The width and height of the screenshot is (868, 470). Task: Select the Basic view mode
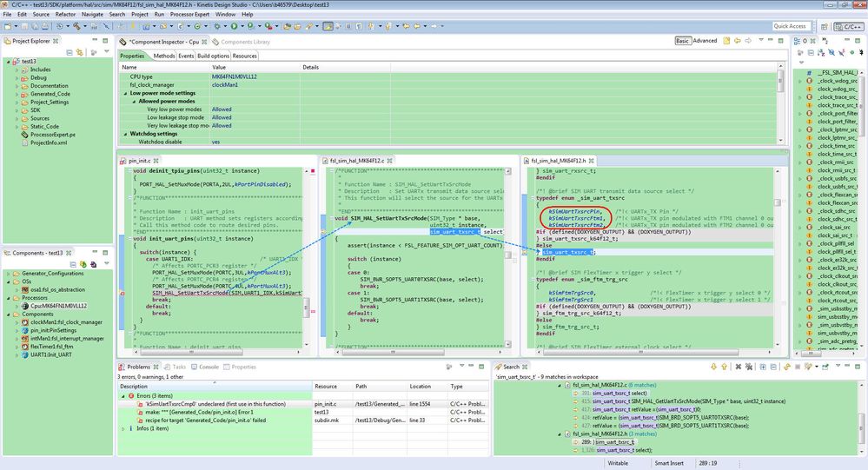tap(683, 41)
